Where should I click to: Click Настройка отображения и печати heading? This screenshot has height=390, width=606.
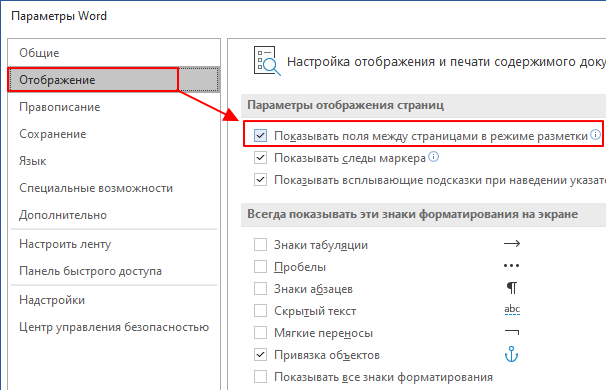pos(446,62)
